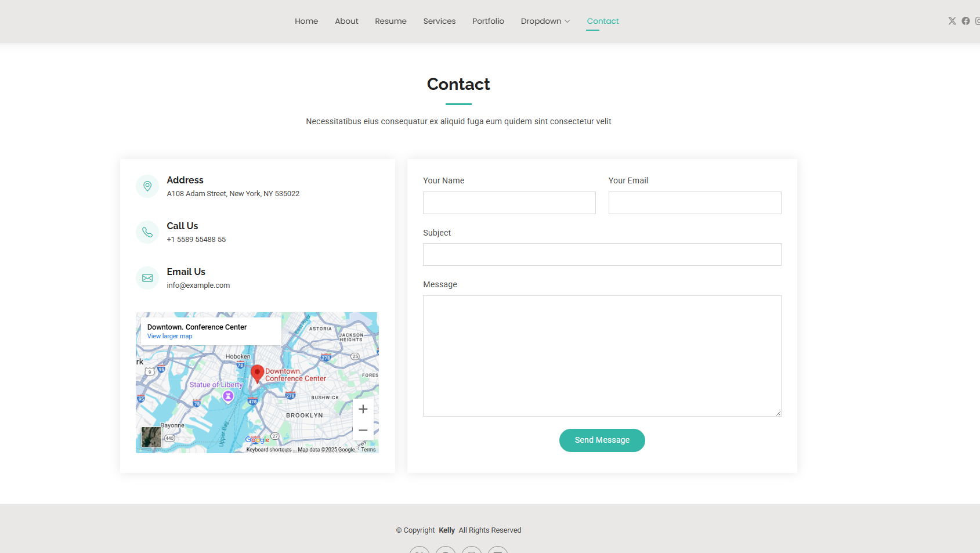Expand the Dropdown menu in navigation

click(545, 21)
